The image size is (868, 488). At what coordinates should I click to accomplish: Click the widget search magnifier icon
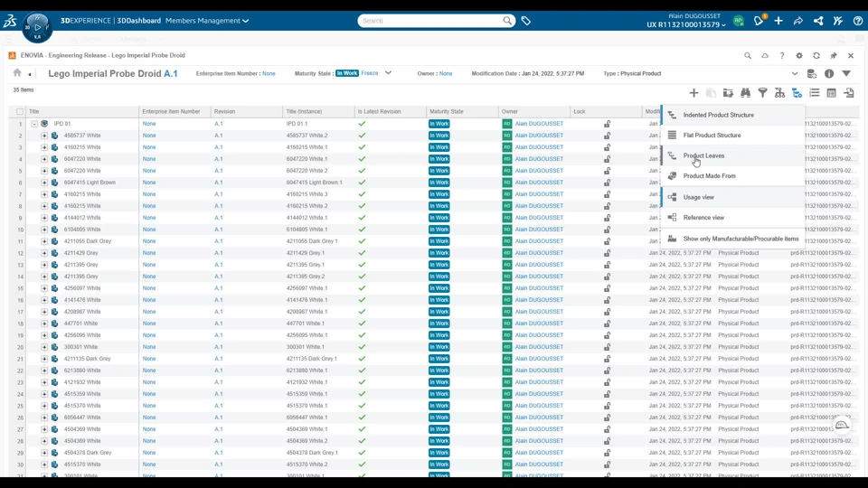(748, 55)
